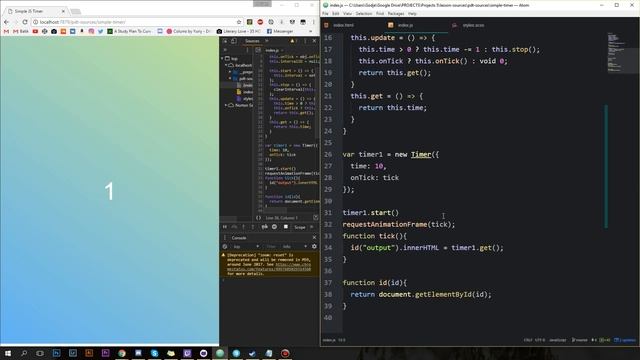Open a new Chrome tab

tap(76, 11)
